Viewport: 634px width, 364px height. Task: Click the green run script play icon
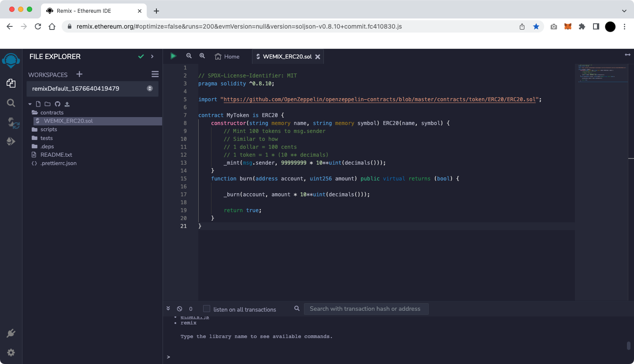tap(173, 56)
